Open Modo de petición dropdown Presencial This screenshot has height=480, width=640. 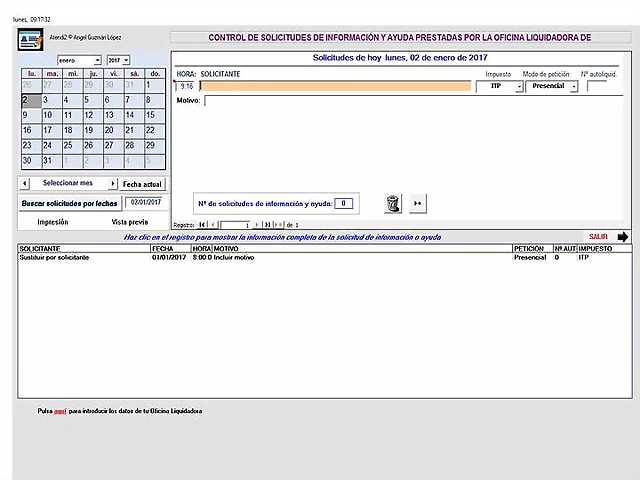574,87
